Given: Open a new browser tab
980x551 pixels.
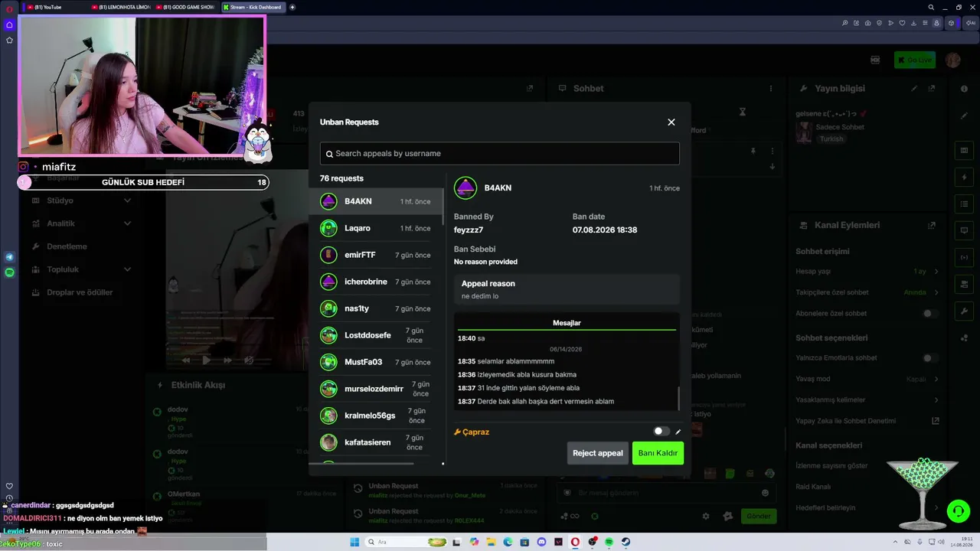Looking at the screenshot, I should pos(292,7).
